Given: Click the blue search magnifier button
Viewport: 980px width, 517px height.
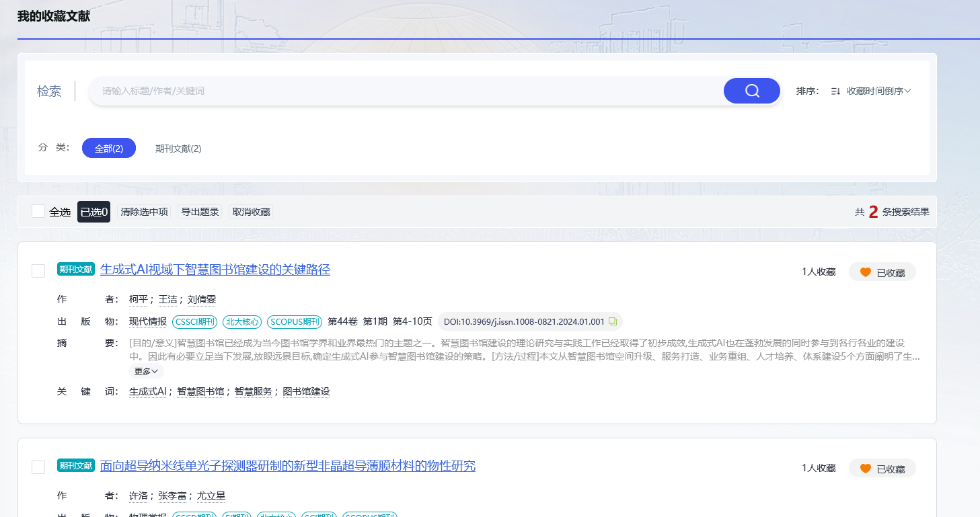Looking at the screenshot, I should click(751, 90).
